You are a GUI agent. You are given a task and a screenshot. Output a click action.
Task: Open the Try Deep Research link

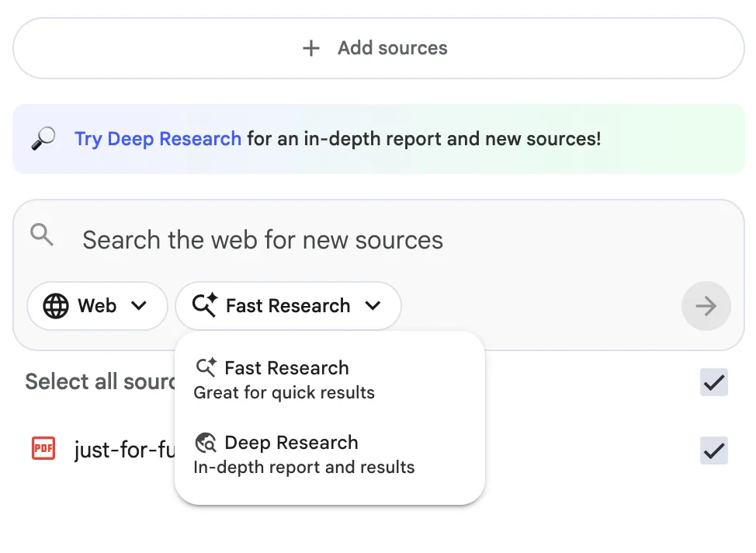point(158,139)
